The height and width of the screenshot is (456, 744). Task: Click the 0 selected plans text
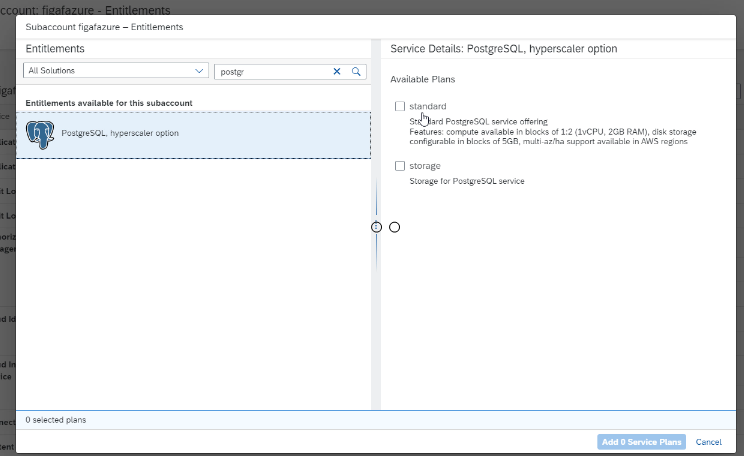(x=56, y=420)
